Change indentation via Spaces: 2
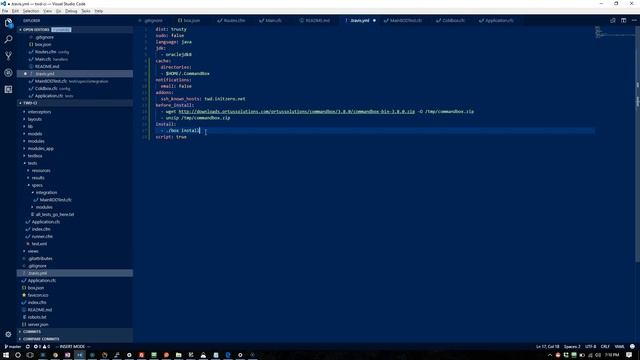 point(572,347)
